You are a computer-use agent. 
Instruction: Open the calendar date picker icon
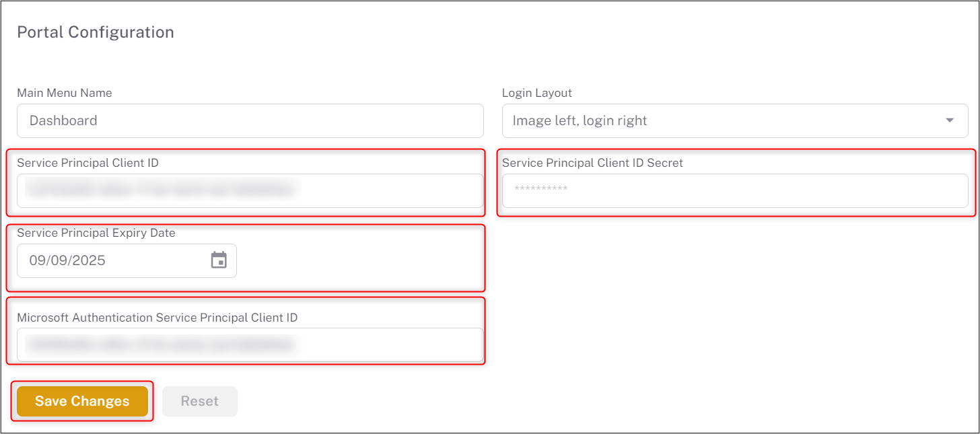pyautogui.click(x=219, y=260)
